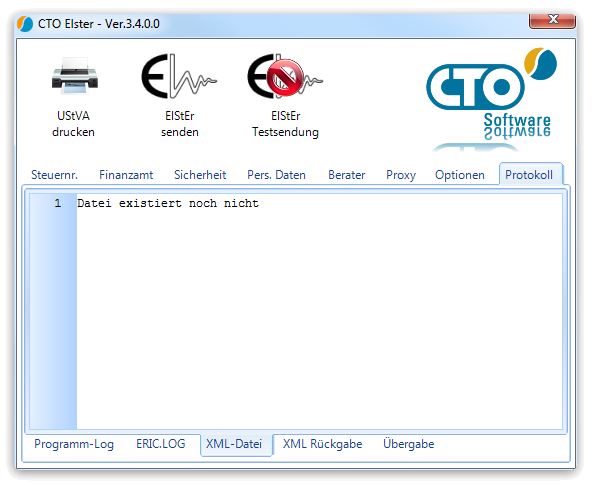
Task: Switch to the Optionen tab
Action: pos(460,175)
